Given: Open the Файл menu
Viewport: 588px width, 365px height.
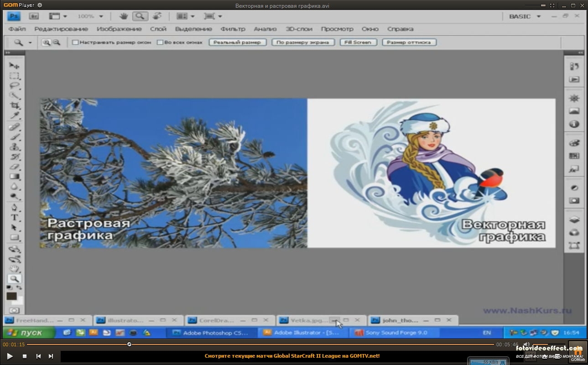Looking at the screenshot, I should pyautogui.click(x=17, y=29).
